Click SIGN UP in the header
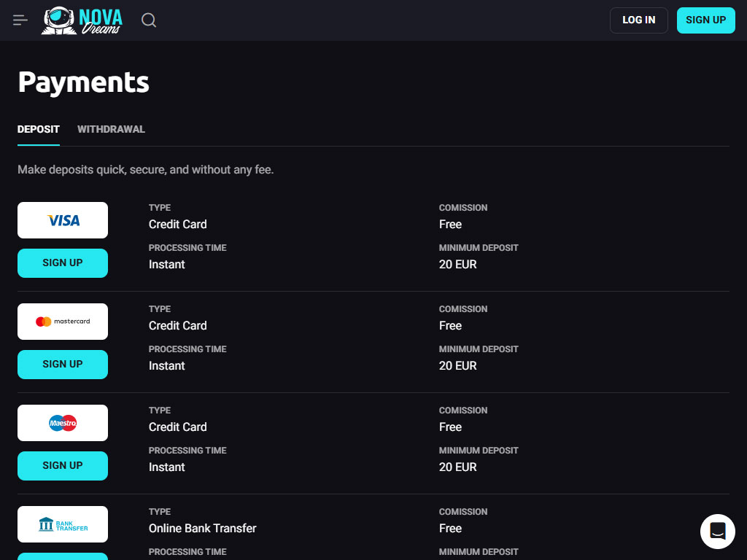The image size is (747, 560). 705,20
